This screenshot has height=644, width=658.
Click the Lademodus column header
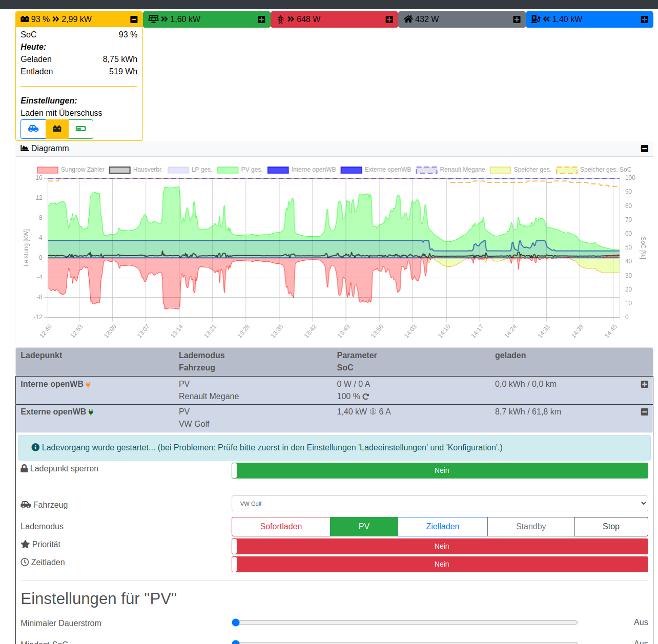(x=202, y=356)
